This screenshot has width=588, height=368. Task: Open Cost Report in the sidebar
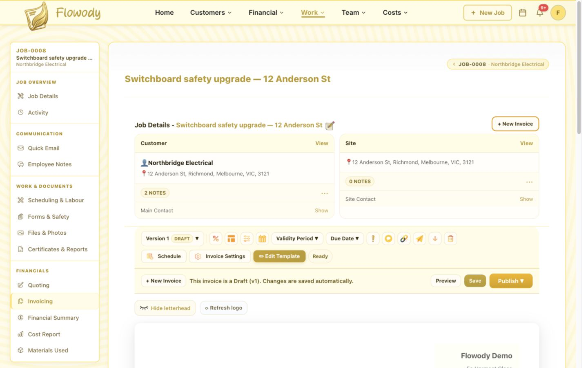click(x=55, y=334)
